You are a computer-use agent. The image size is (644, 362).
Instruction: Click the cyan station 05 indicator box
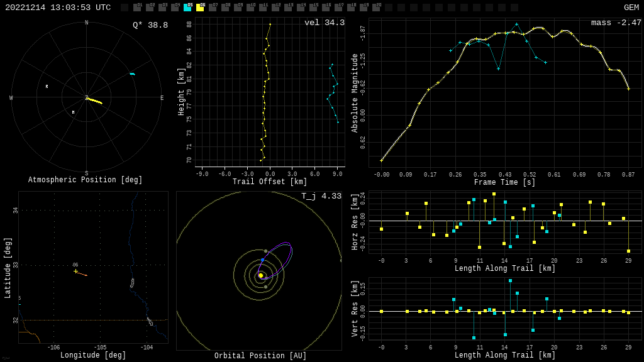187,8
